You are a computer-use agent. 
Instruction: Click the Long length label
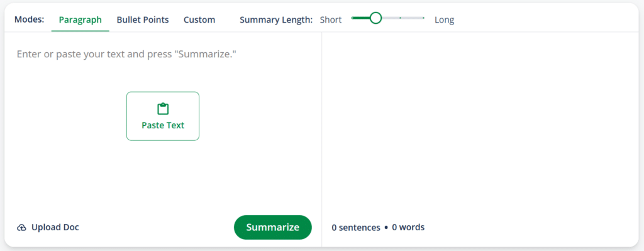(x=445, y=20)
